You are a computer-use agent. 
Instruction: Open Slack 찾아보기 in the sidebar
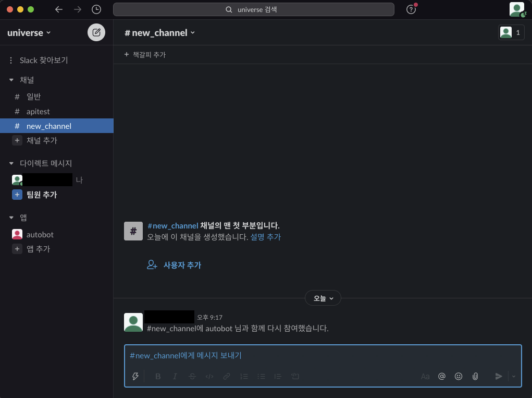coord(44,60)
